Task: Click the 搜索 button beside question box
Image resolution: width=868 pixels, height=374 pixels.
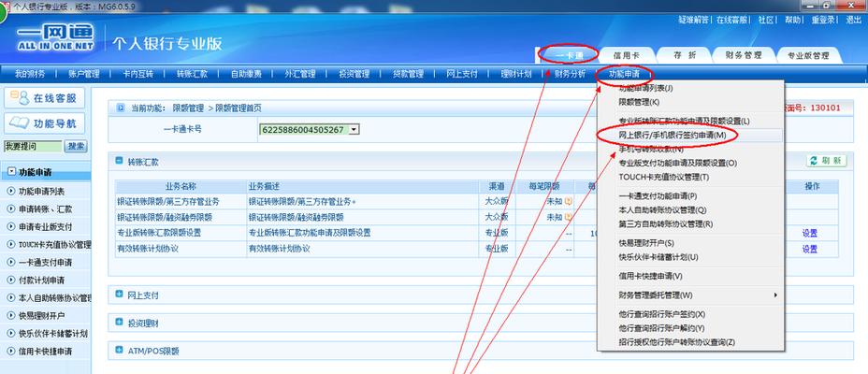Action: click(x=77, y=146)
